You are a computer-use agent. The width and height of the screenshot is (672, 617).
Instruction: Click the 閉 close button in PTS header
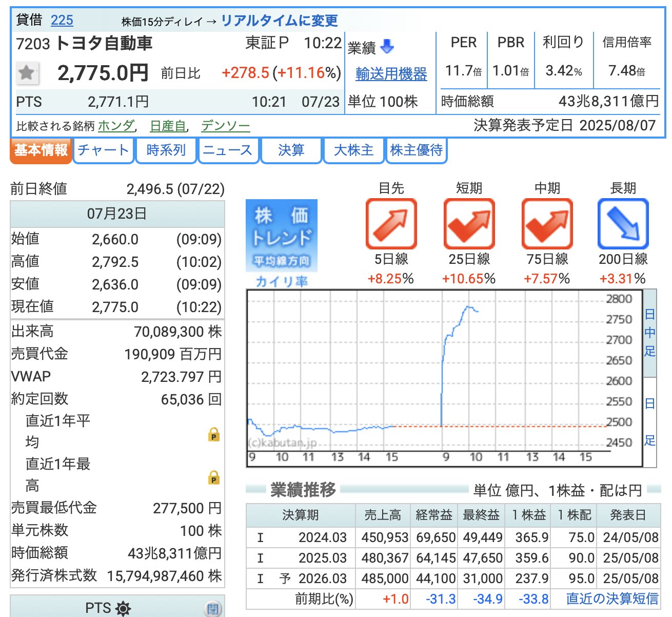click(212, 609)
